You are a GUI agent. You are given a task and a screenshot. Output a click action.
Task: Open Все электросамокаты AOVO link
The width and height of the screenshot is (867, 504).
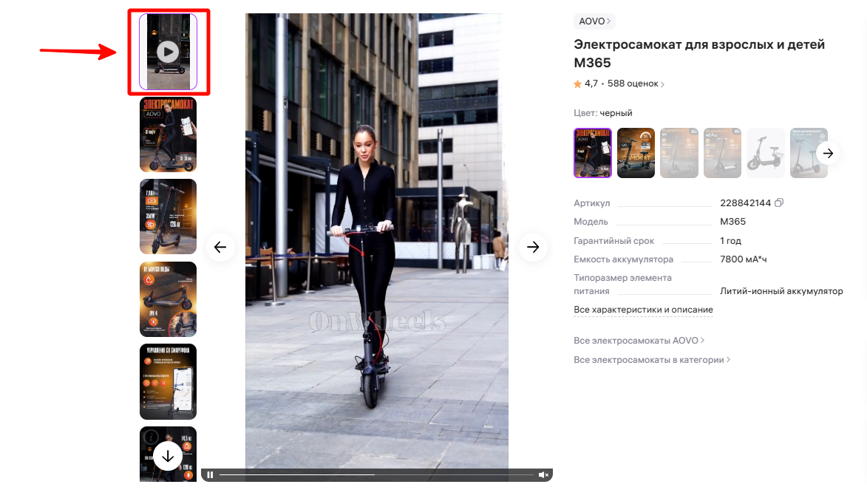click(x=639, y=341)
